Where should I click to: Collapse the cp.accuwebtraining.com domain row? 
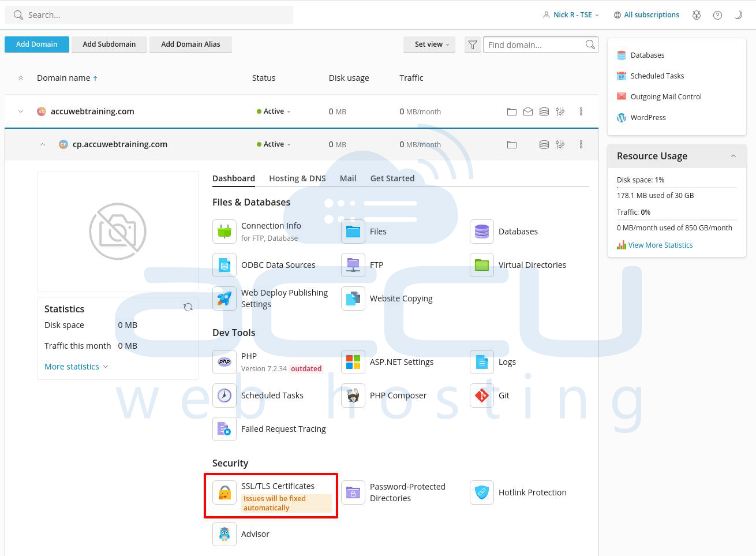pyautogui.click(x=43, y=144)
